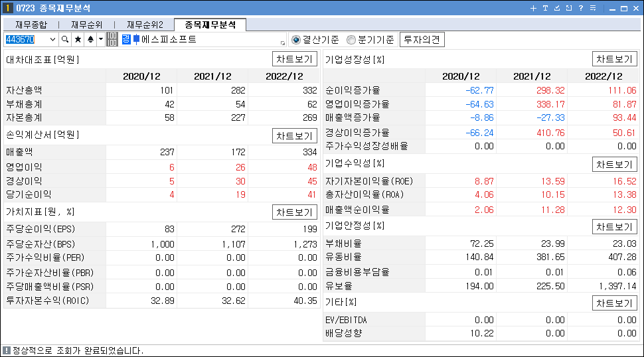Image resolution: width=644 pixels, height=357 pixels.
Task: Click the plus icon in title bar
Action: [x=533, y=8]
